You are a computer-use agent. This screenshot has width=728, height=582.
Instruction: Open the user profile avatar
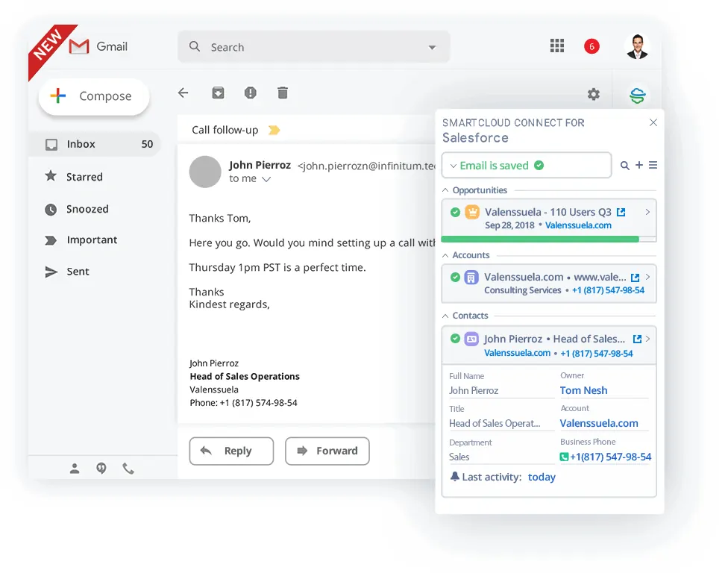coord(637,46)
